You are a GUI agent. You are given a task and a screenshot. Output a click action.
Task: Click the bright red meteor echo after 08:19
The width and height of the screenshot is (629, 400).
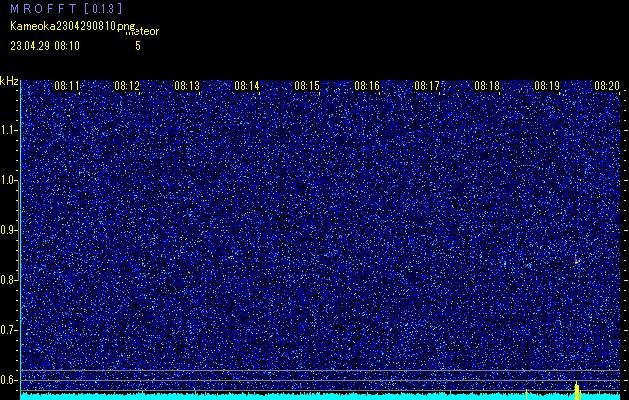pyautogui.click(x=576, y=260)
